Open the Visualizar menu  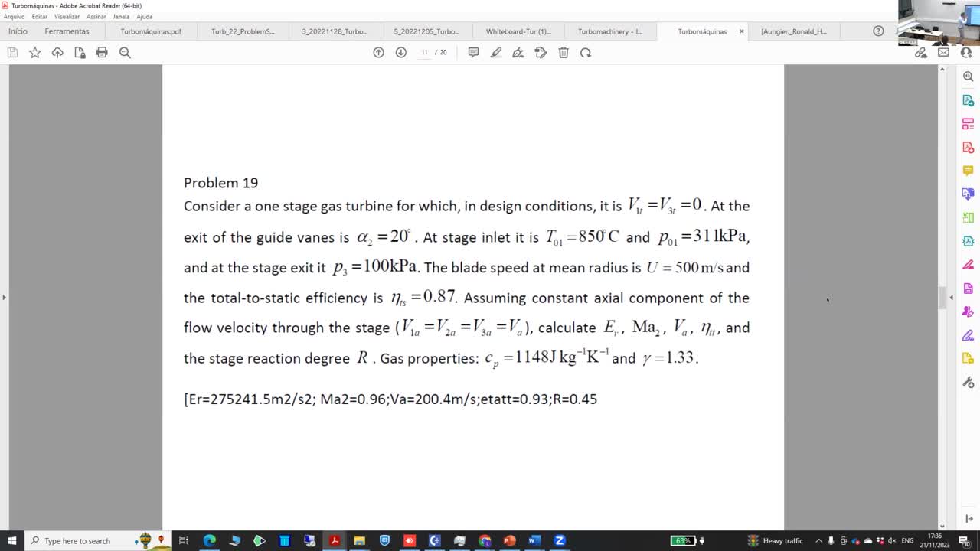tap(67, 16)
